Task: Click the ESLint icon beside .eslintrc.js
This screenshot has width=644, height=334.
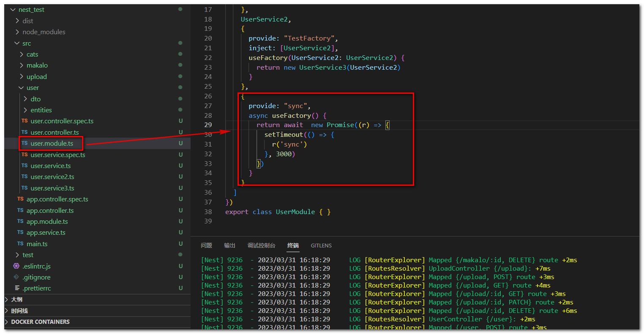Action: (x=16, y=266)
